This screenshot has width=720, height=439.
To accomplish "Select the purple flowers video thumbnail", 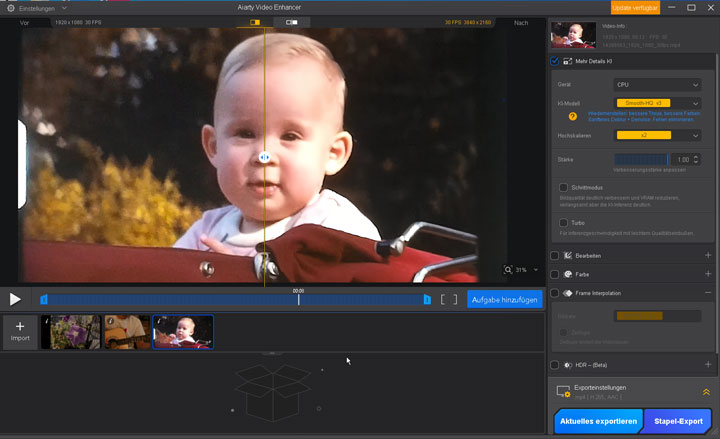I will (x=70, y=332).
